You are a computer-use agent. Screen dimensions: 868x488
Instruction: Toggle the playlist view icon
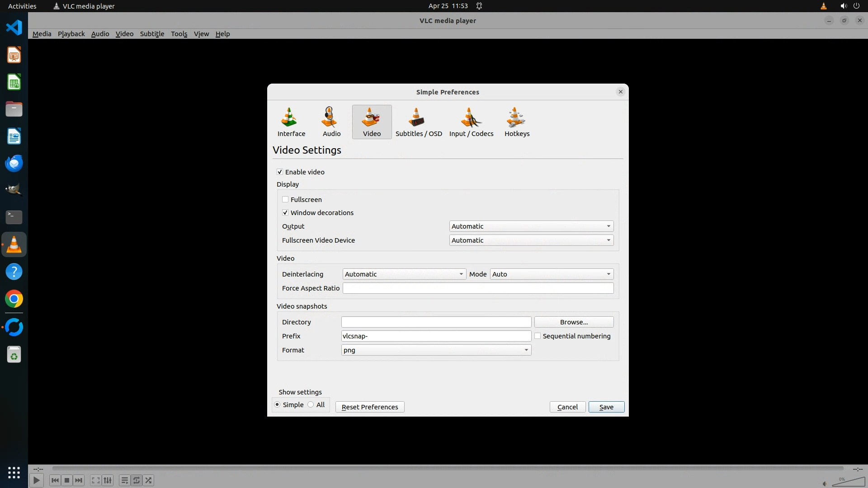click(124, 480)
